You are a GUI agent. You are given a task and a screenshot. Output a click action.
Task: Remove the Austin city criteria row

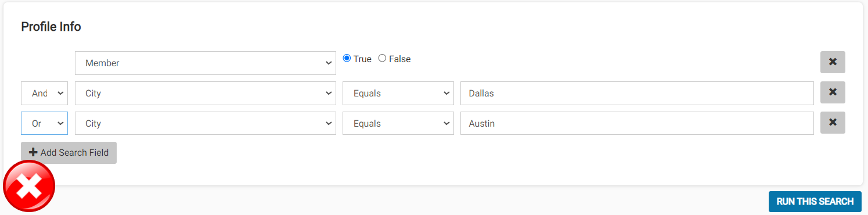pos(833,123)
